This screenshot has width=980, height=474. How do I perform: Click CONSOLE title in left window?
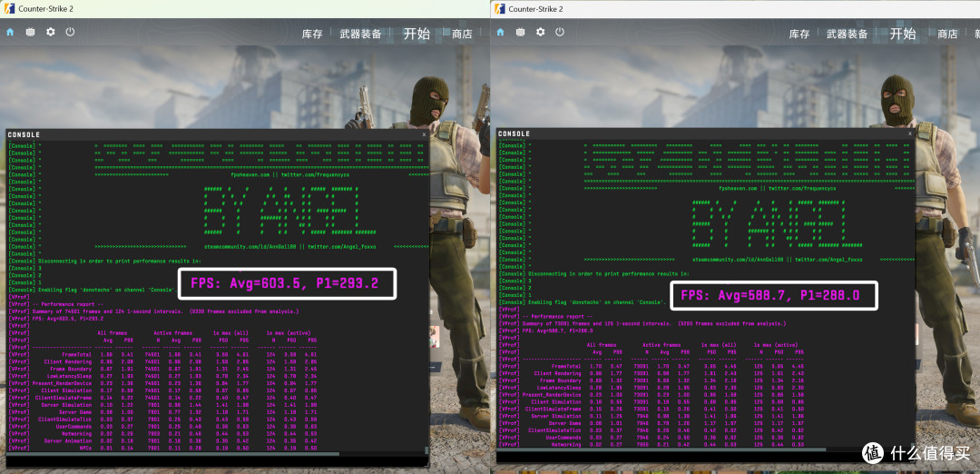24,134
